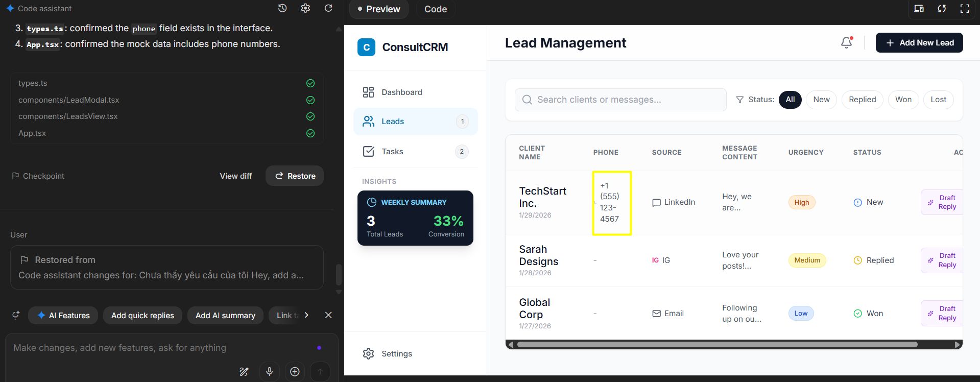This screenshot has width=980, height=382.
Task: Click the send arrow button
Action: tap(320, 371)
